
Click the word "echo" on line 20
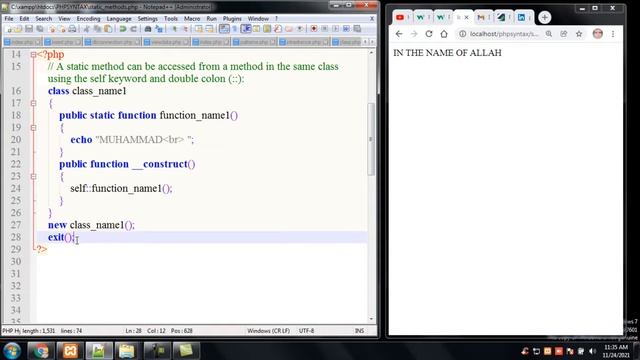(x=81, y=140)
